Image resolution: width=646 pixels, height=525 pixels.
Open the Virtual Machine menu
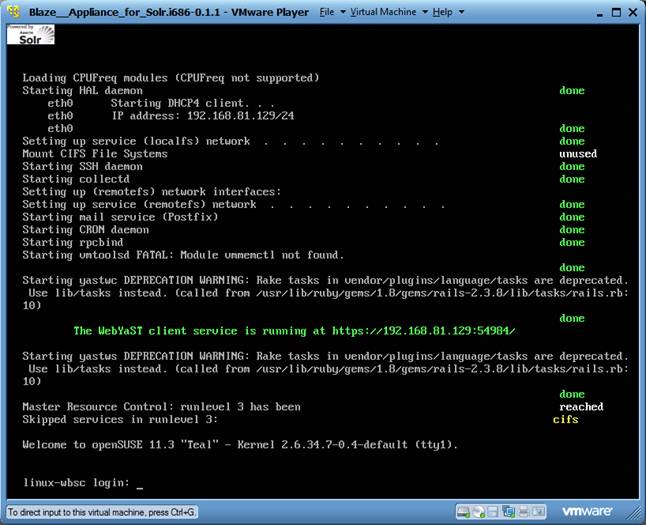[384, 13]
